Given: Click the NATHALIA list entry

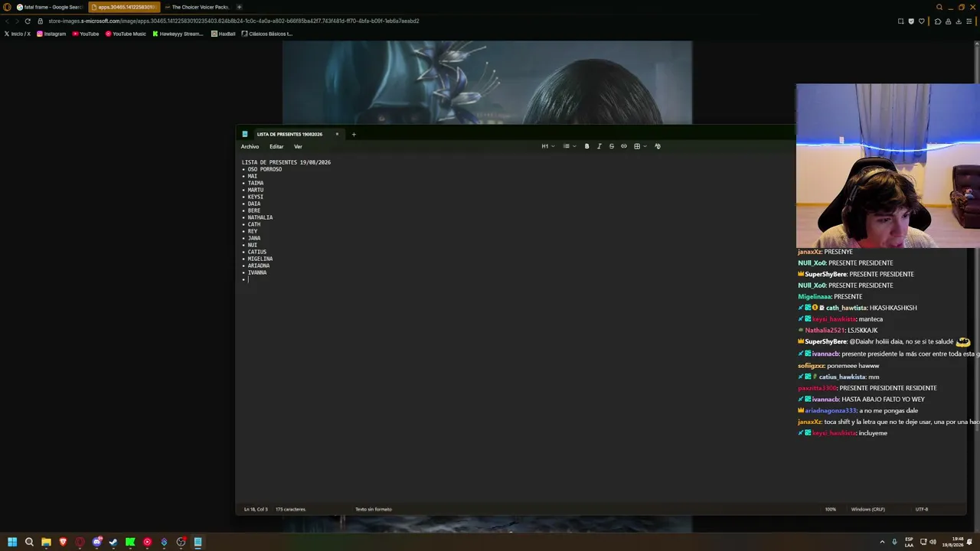Looking at the screenshot, I should (x=260, y=217).
